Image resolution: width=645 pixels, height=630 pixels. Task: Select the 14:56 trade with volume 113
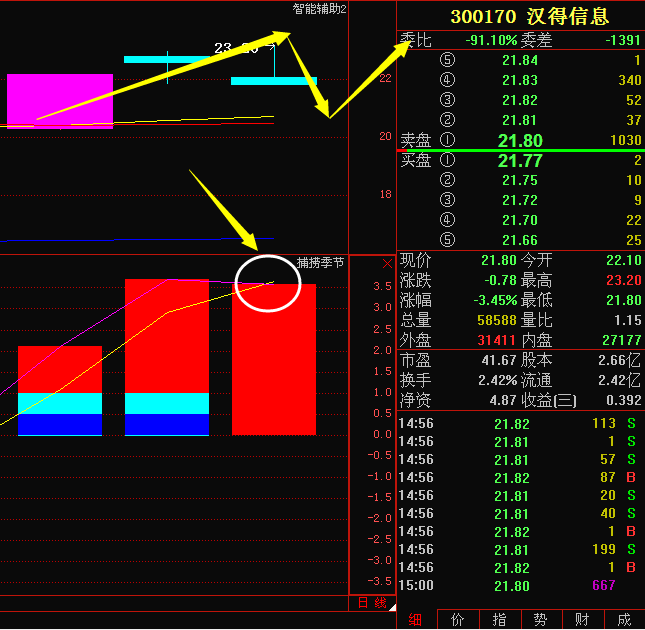(520, 424)
